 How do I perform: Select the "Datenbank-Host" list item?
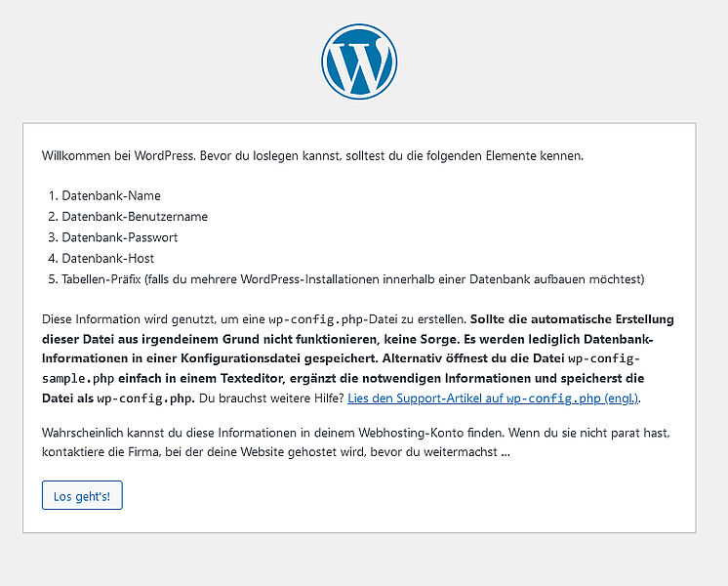click(x=107, y=259)
